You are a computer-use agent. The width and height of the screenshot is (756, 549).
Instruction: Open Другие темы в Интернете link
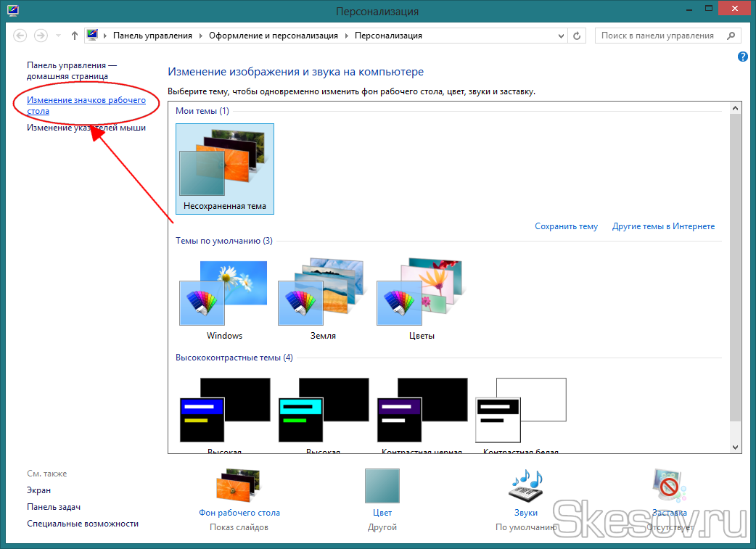pyautogui.click(x=663, y=226)
